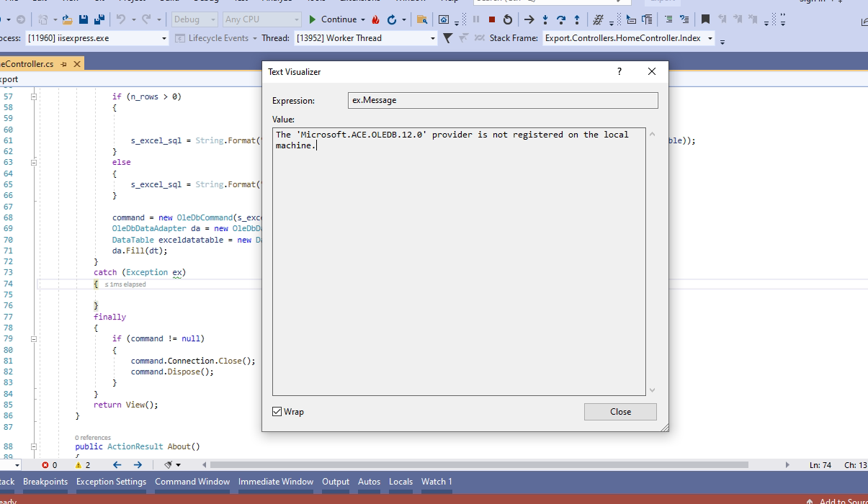The image size is (868, 504).
Task: Click the Close button in Text Visualizer
Action: (x=620, y=412)
